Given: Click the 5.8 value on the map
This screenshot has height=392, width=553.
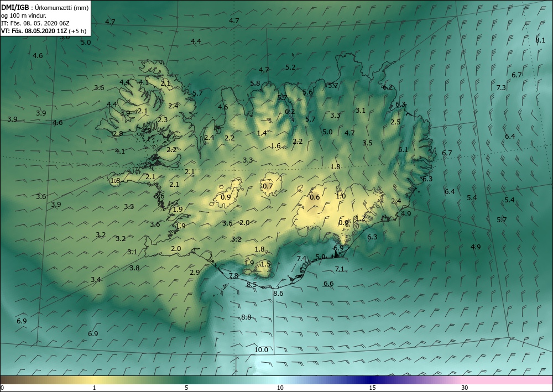Looking at the screenshot, I should [x=255, y=83].
